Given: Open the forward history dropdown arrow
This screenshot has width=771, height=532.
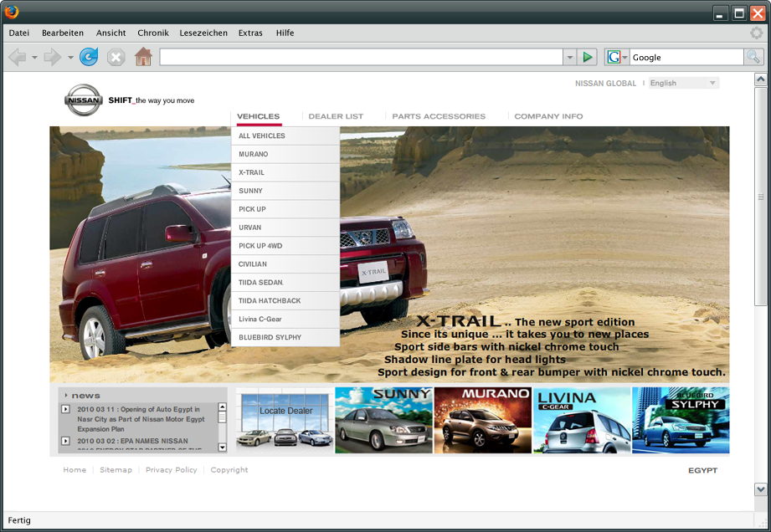Looking at the screenshot, I should click(70, 58).
